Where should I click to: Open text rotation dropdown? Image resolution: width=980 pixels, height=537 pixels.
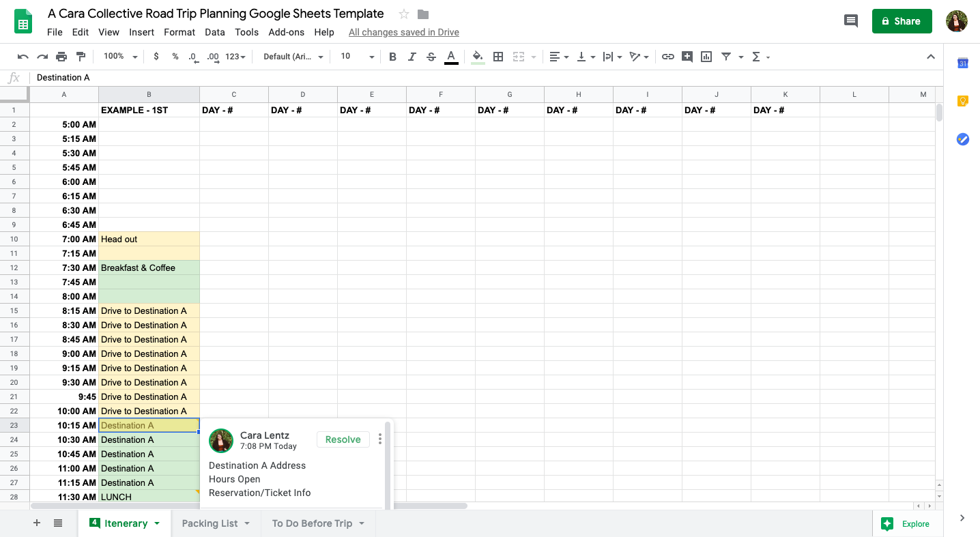click(639, 57)
